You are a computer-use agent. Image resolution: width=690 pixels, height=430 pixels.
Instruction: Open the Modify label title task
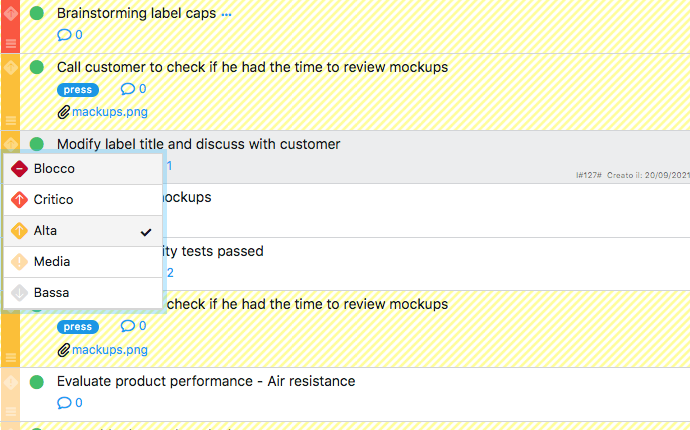198,144
